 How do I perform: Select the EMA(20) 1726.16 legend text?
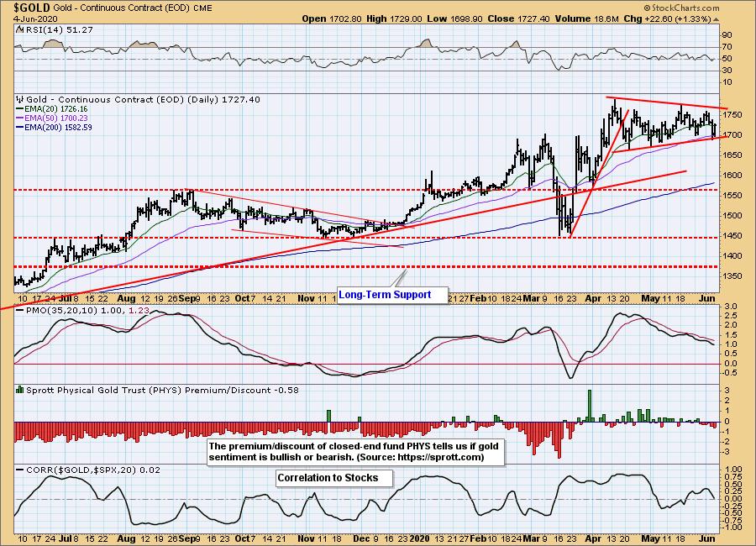pyautogui.click(x=56, y=109)
